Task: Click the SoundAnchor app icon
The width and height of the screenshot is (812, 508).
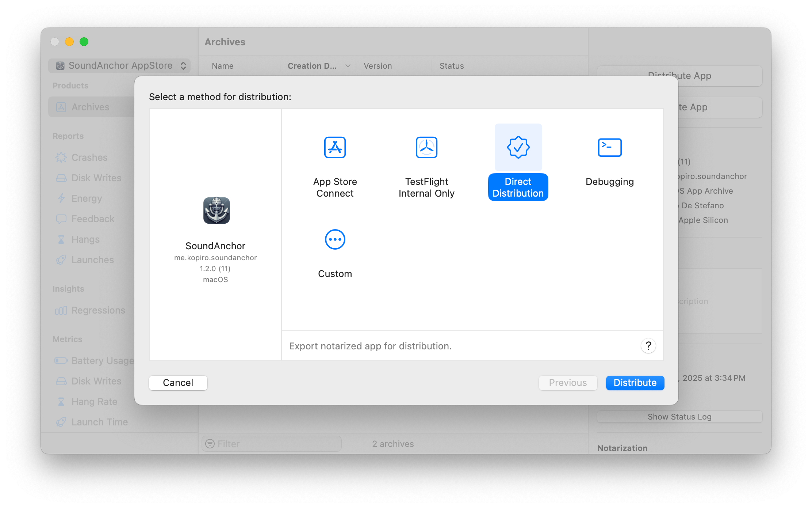Action: [216, 211]
